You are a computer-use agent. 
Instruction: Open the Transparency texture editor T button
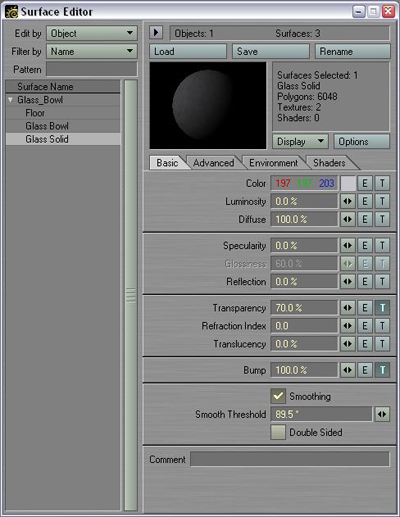tap(382, 308)
